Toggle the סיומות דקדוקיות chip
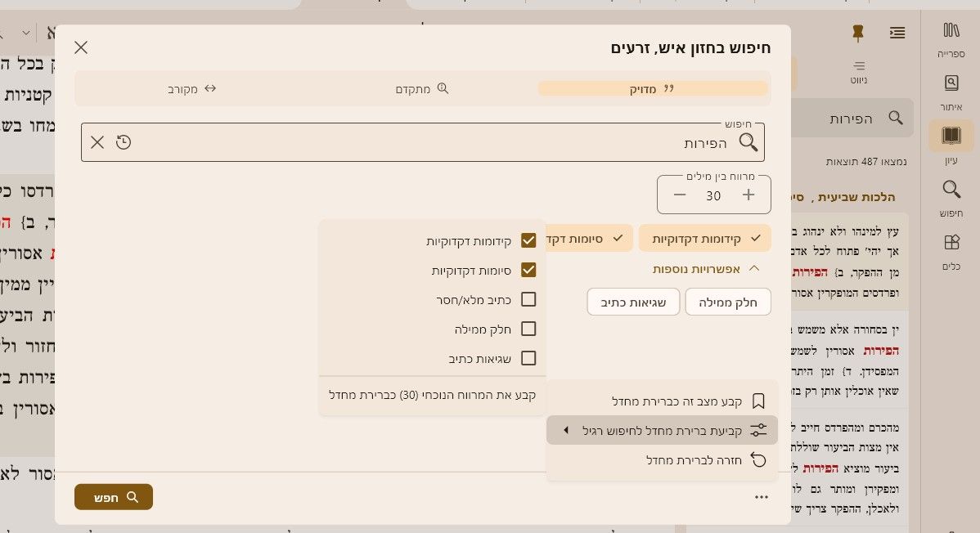 (x=589, y=239)
